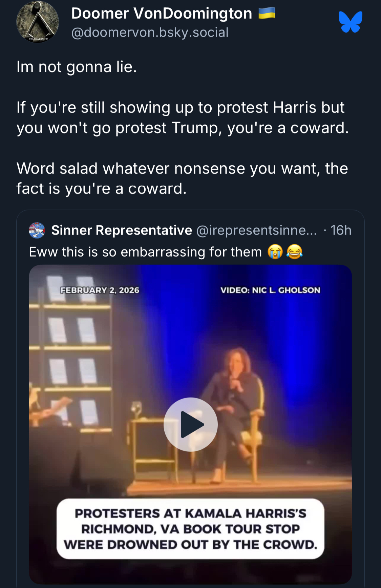Viewport: 381px width, 588px height.
Task: Select the "Im not gonna lie." text line
Action: (77, 67)
